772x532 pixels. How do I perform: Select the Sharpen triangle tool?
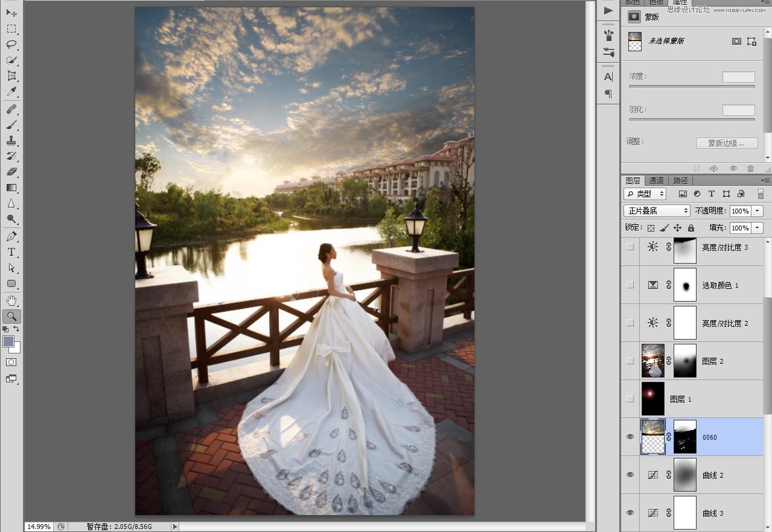coord(11,203)
